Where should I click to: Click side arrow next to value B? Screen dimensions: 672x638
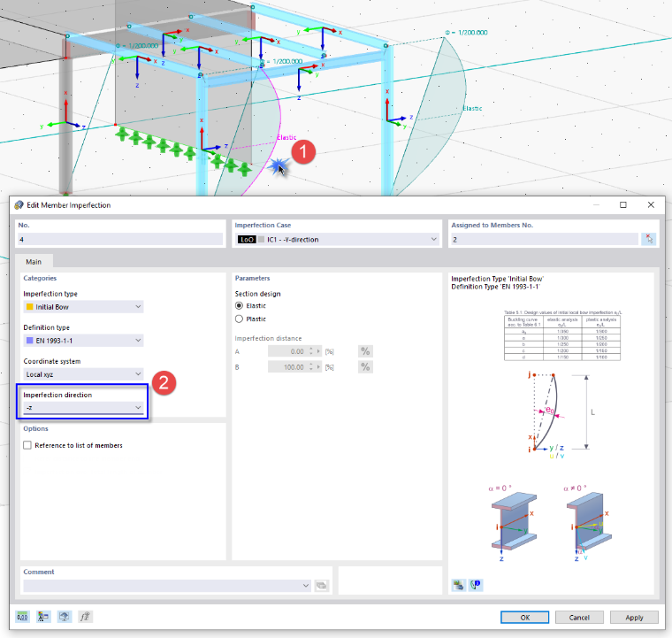tap(318, 367)
